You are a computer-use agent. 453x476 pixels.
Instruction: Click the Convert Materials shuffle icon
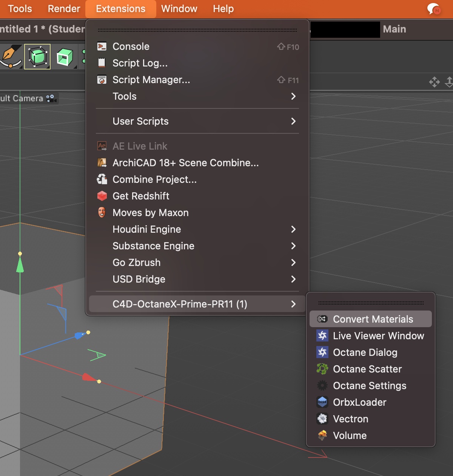(322, 319)
